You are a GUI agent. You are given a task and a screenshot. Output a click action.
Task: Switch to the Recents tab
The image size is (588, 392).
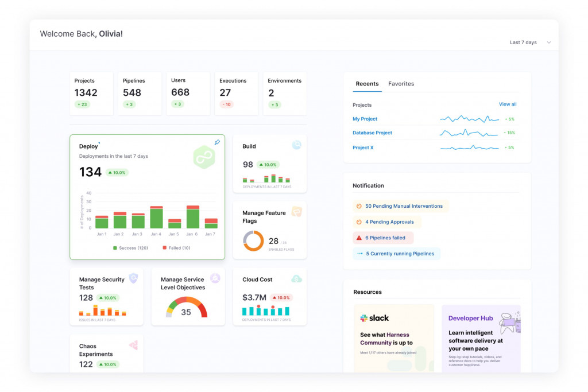coord(367,84)
